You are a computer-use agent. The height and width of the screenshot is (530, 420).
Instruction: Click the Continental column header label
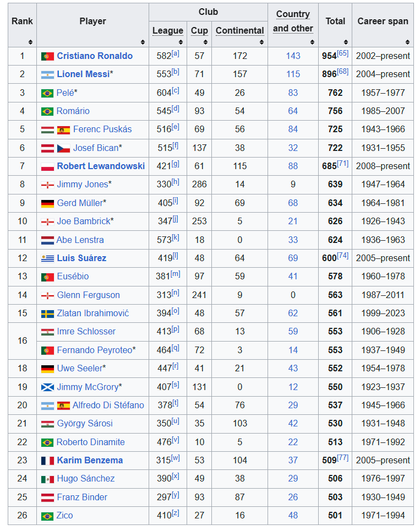tap(239, 31)
